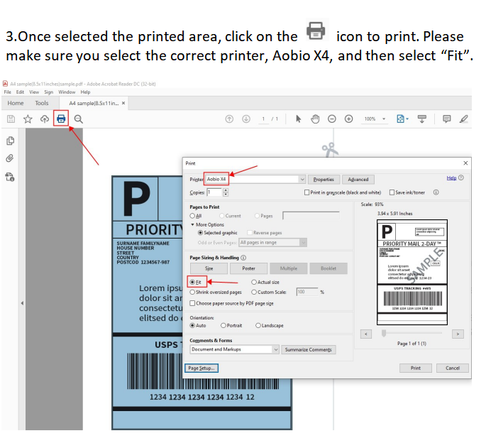Select Portrait orientation
The width and height of the screenshot is (486, 448).
pyautogui.click(x=223, y=325)
